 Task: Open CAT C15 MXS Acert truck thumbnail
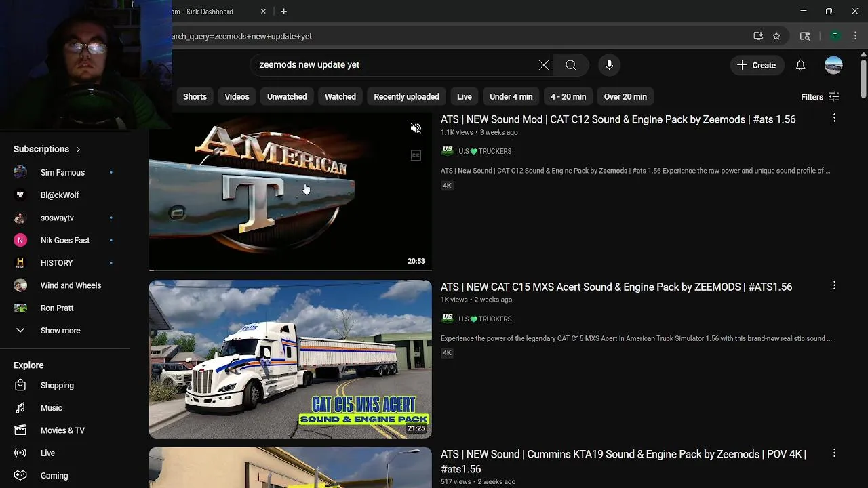coord(290,359)
